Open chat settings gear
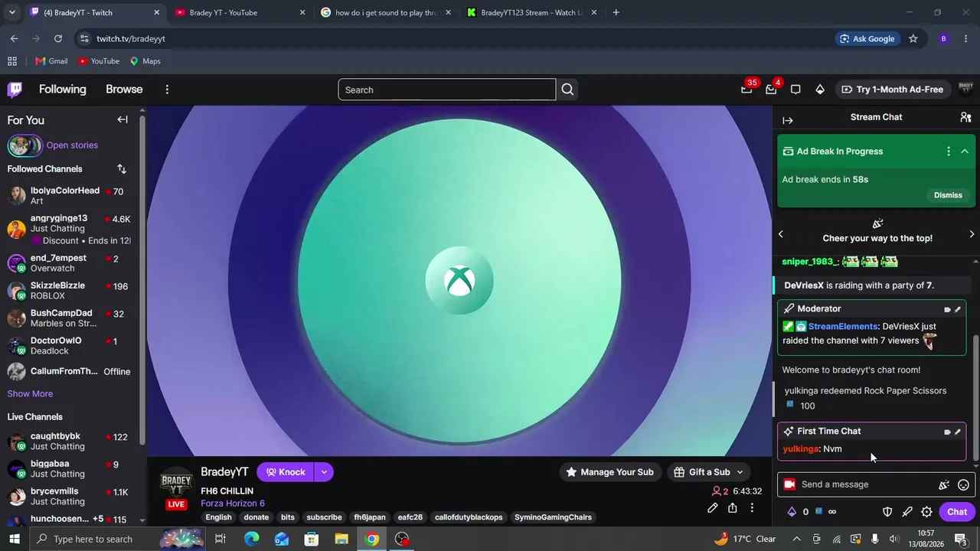The image size is (980, 551). (x=926, y=512)
